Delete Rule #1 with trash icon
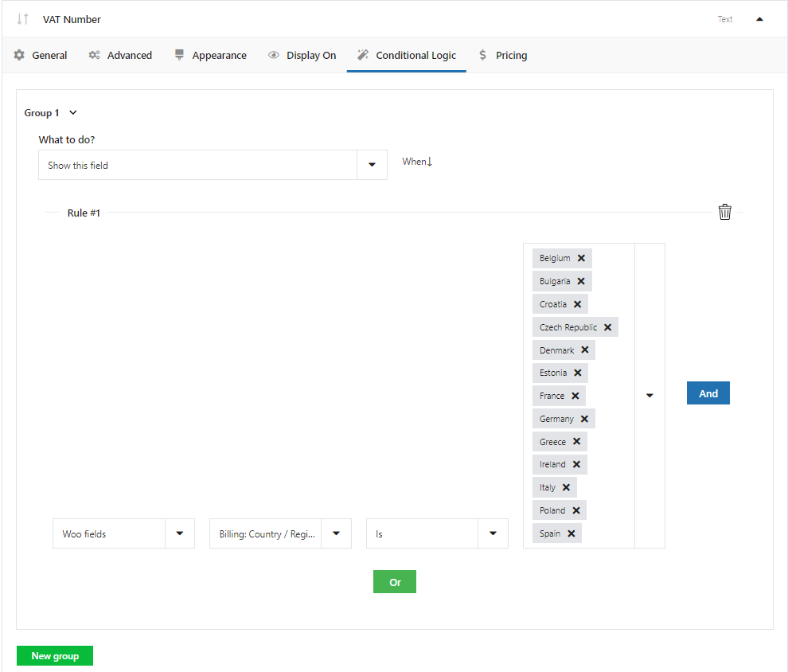 point(724,212)
